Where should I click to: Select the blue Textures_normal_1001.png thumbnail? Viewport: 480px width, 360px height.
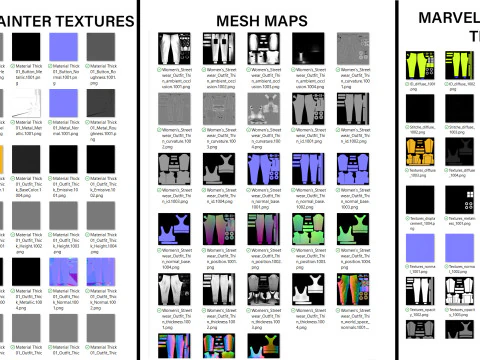point(420,248)
